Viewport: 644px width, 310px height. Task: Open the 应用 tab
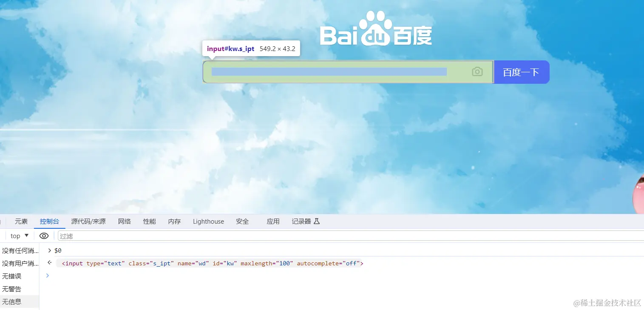point(273,221)
